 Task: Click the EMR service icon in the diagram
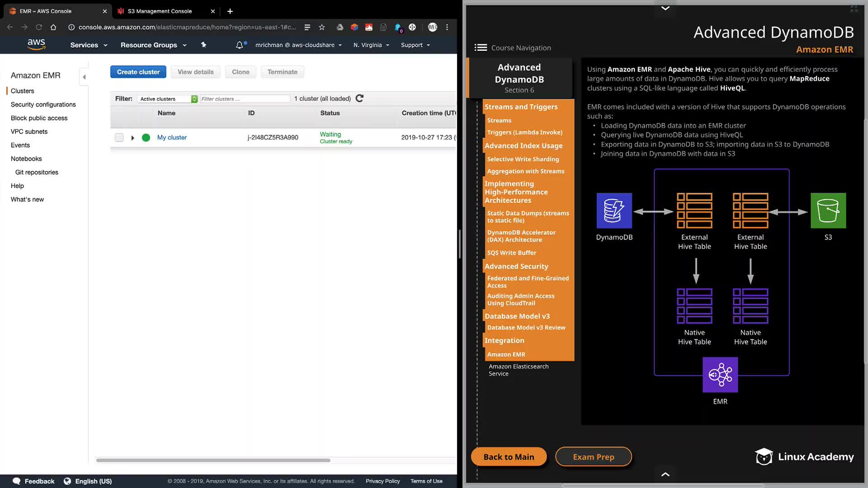coord(720,375)
